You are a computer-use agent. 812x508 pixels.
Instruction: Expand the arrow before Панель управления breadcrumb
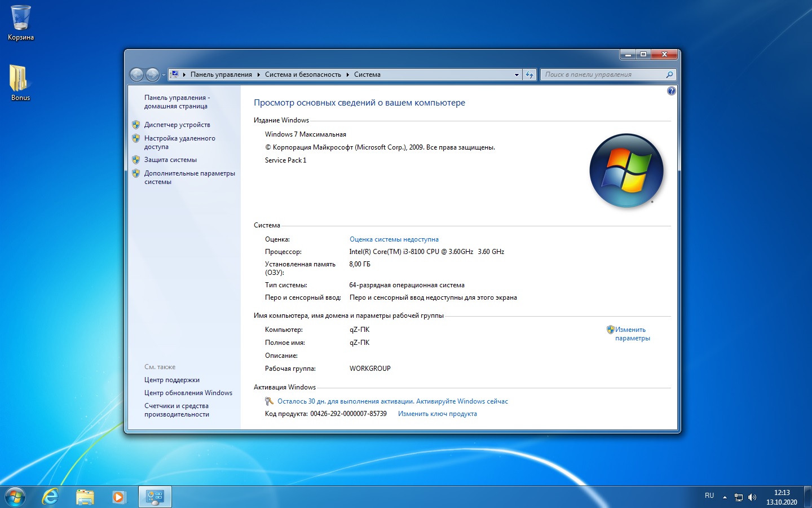click(184, 75)
